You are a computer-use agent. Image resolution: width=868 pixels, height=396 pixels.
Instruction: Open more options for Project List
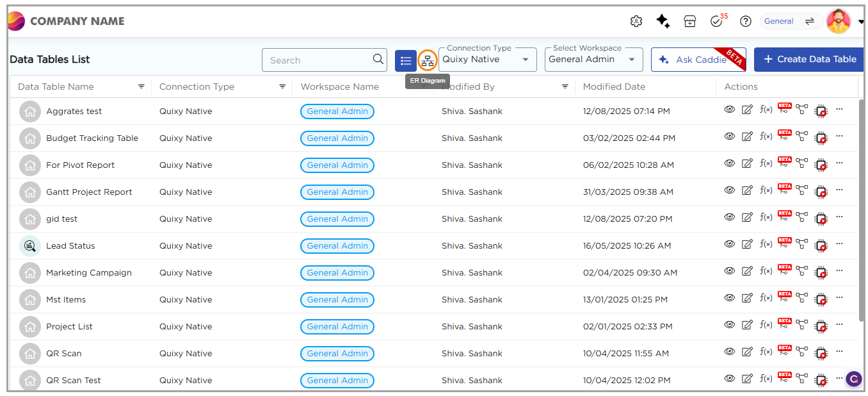tap(839, 324)
